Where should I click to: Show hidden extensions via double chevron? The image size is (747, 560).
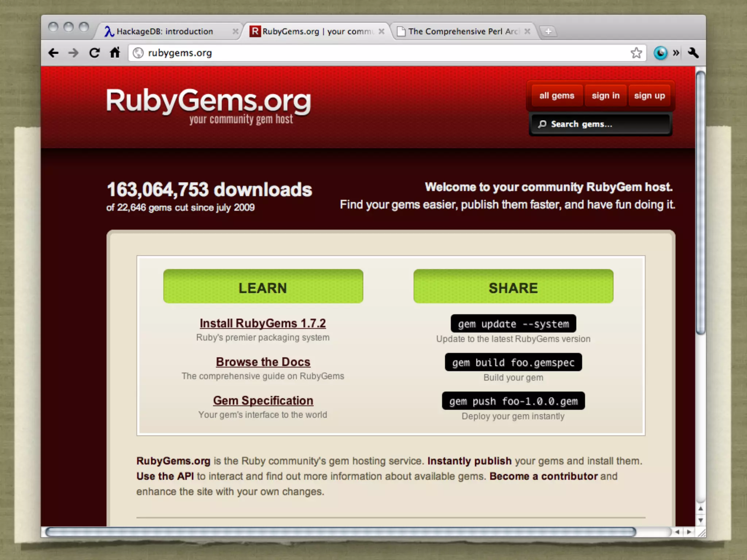[676, 53]
